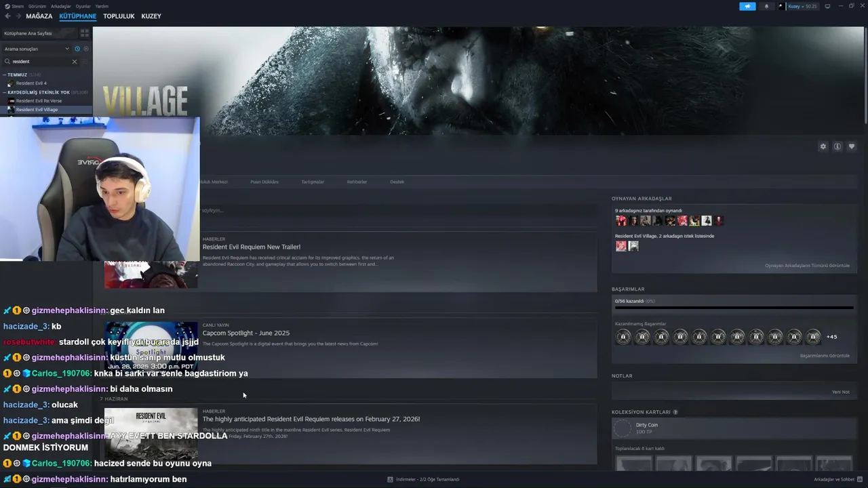Expand the Arama sonuçları dropdown
This screenshot has width=868, height=488.
(36, 49)
